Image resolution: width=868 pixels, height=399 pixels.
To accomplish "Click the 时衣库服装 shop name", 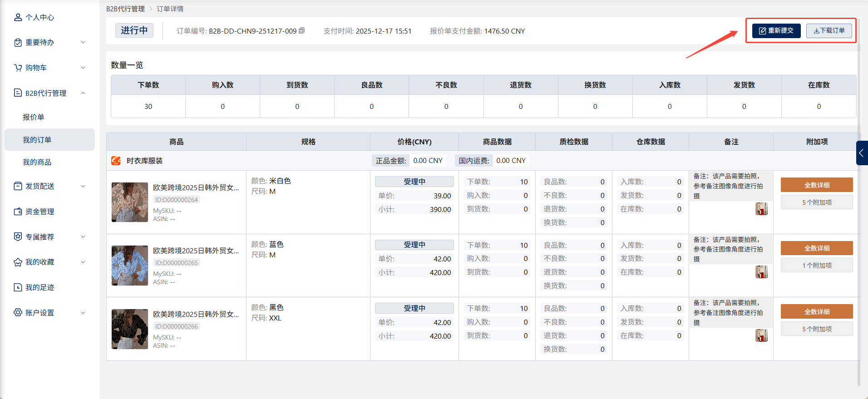I will [144, 161].
